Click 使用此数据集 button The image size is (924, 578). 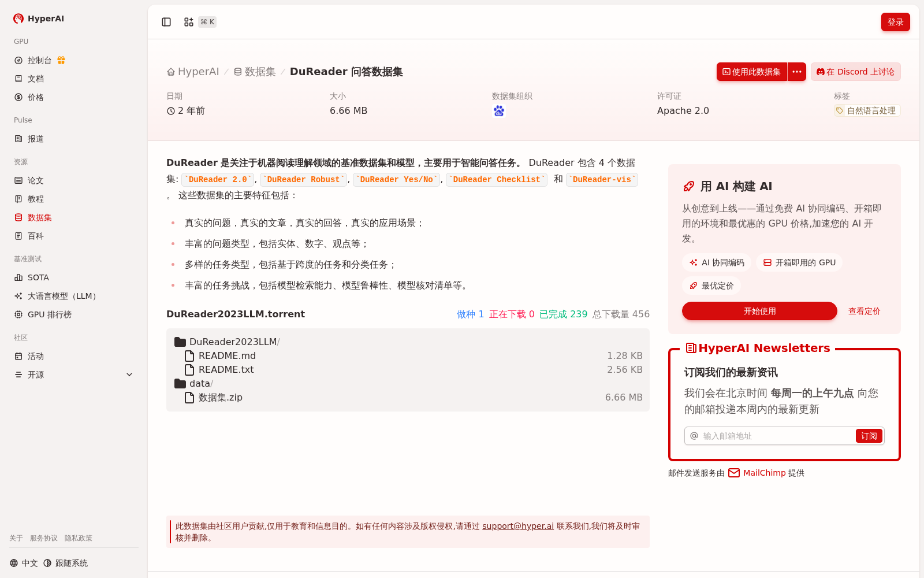752,72
